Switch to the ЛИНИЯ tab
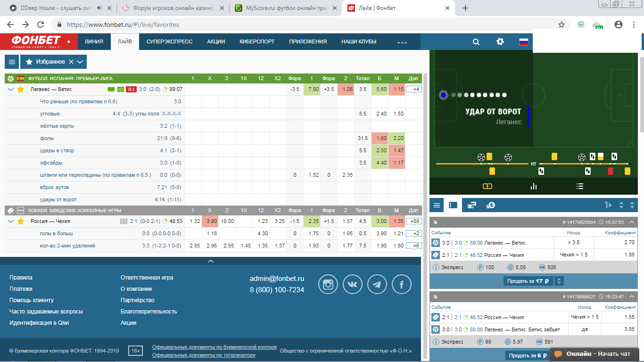Screen dimensions: 644x362 coord(94,41)
